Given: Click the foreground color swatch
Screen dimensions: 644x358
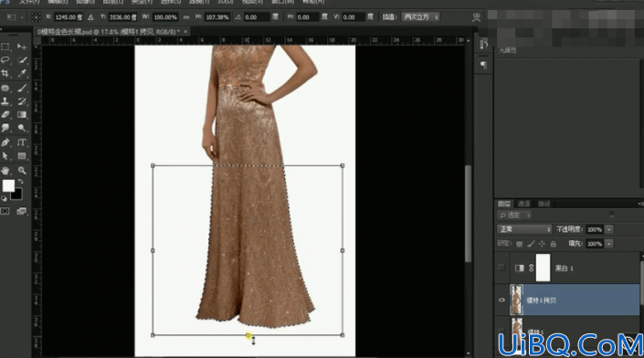Looking at the screenshot, I should click(8, 186).
